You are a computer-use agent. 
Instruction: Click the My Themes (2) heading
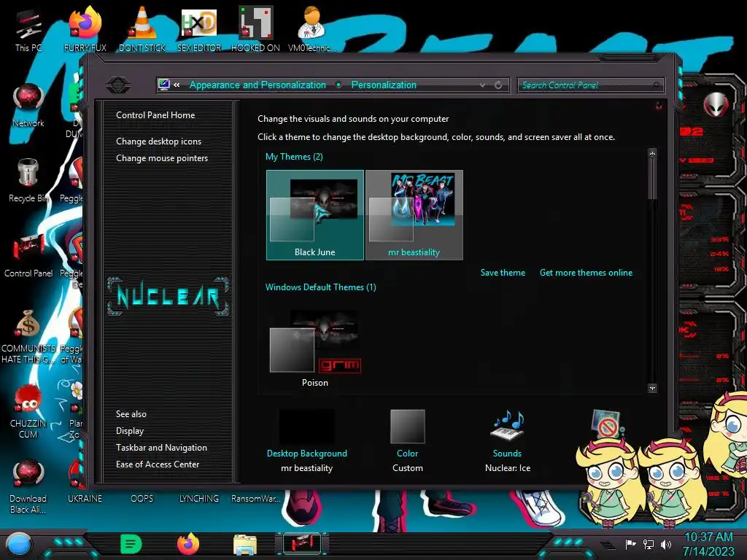pos(294,157)
